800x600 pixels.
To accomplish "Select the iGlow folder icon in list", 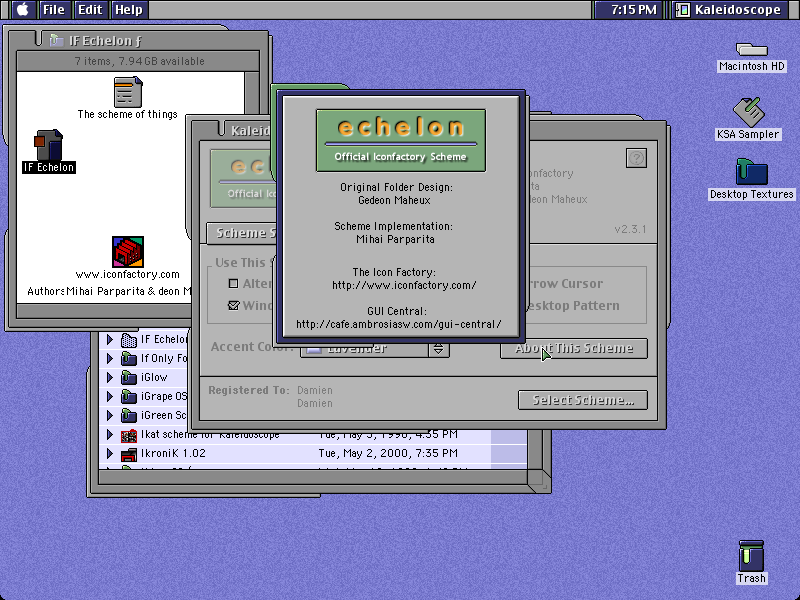I will click(x=129, y=378).
